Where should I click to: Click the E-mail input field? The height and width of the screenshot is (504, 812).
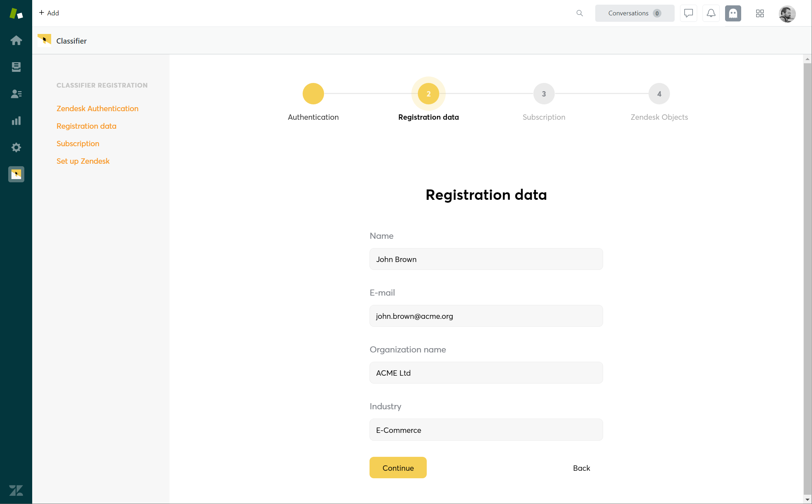pos(486,316)
